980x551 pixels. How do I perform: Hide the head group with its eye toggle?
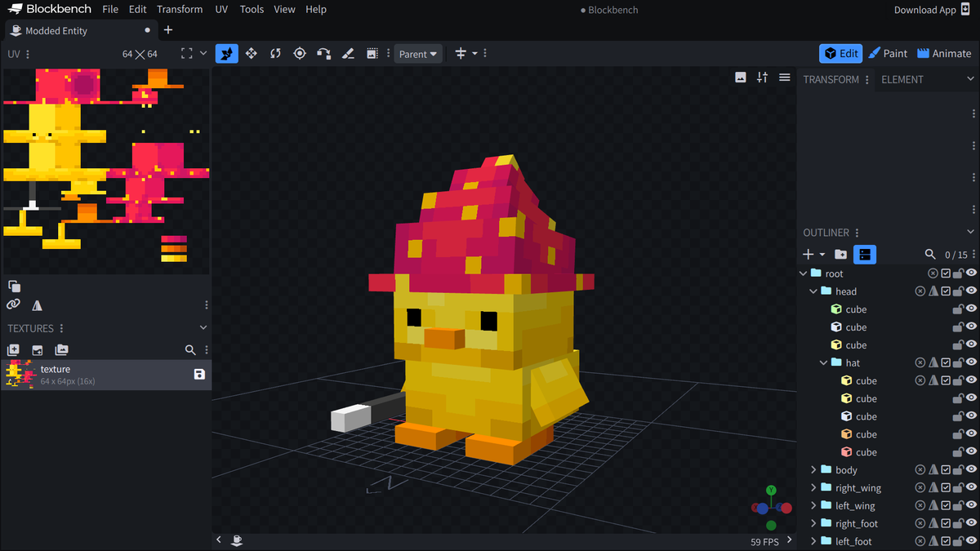tap(972, 291)
